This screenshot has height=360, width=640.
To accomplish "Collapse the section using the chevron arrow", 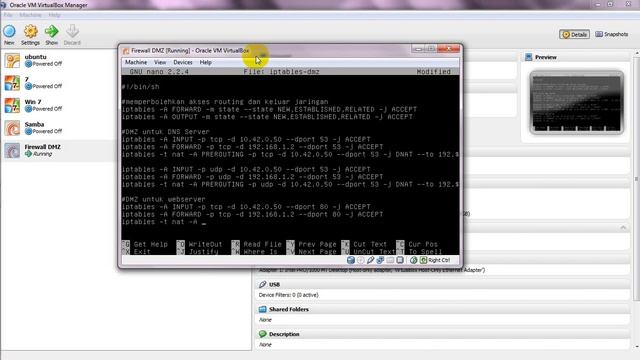I will tap(623, 227).
